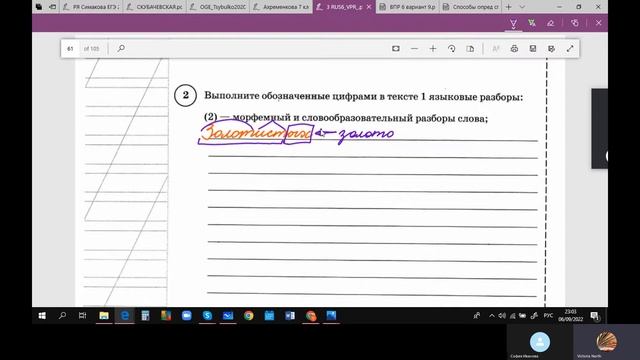The image size is (640, 360).
Task: Open Windows taskbar search
Action: 62,316
